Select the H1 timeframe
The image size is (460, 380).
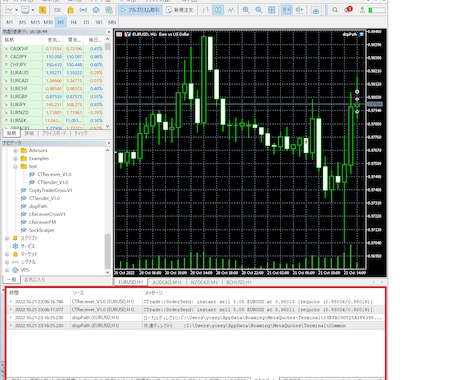click(61, 22)
